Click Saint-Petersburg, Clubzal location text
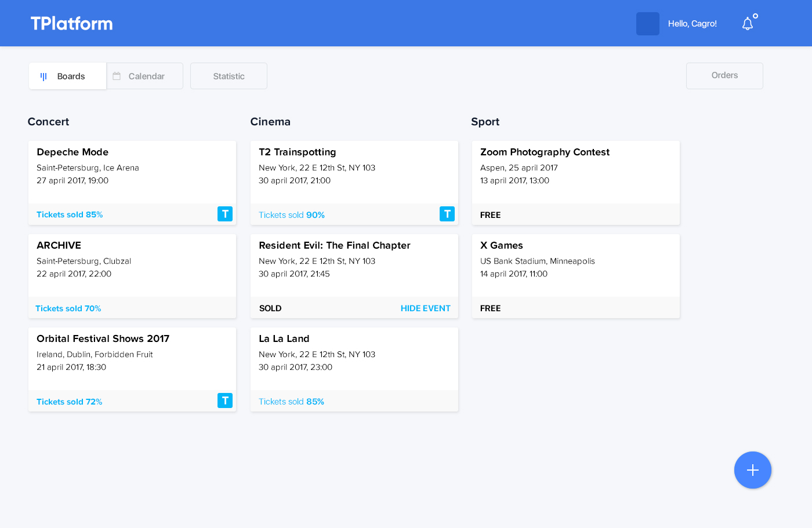Image resolution: width=812 pixels, height=528 pixels. coord(84,261)
